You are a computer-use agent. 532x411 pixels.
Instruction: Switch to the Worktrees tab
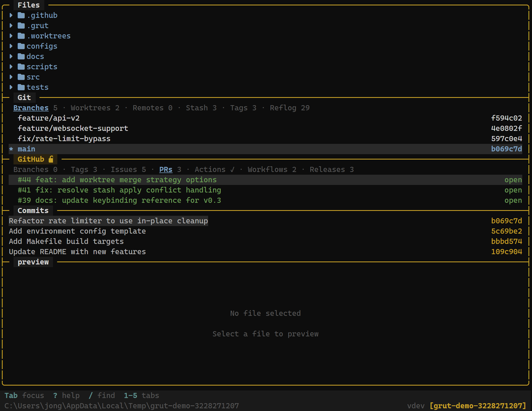(95, 108)
